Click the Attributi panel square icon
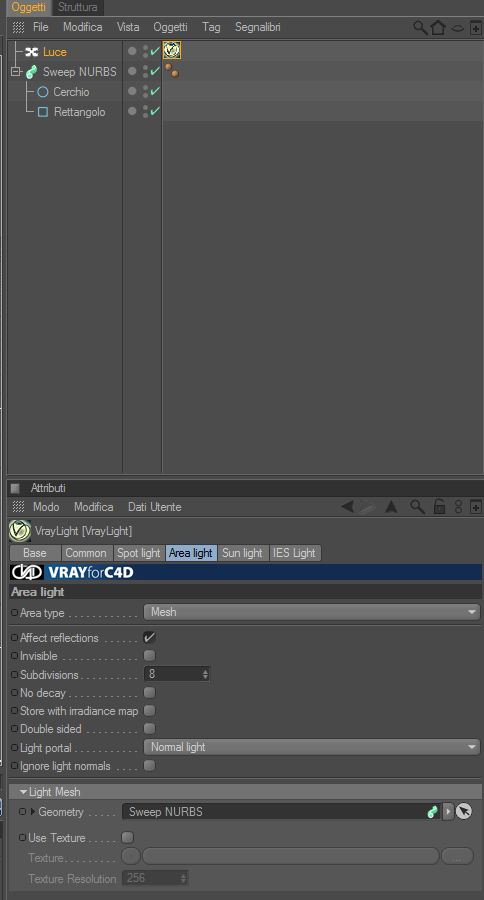 pos(16,488)
